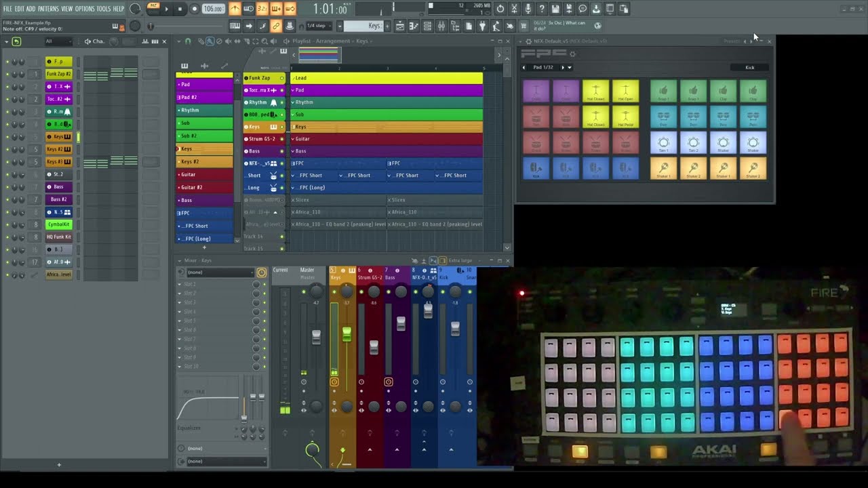The width and height of the screenshot is (868, 488).
Task: Click the render/export audio icon
Action: (x=569, y=9)
